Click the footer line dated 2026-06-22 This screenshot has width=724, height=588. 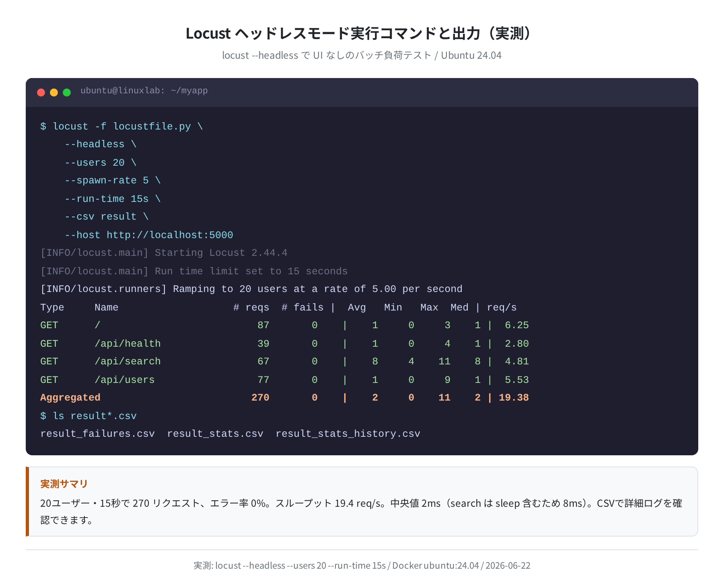tap(362, 565)
